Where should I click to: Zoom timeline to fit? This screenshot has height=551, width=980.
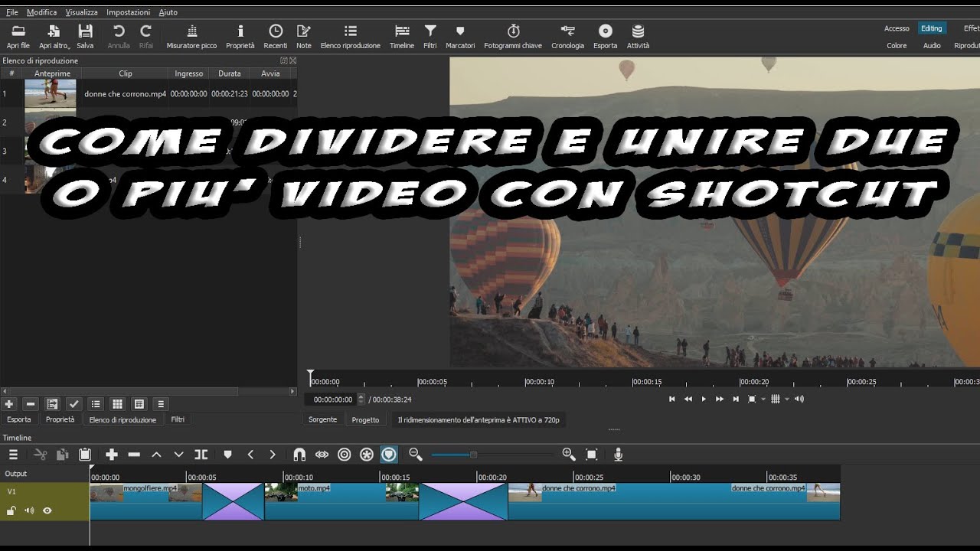tap(591, 455)
